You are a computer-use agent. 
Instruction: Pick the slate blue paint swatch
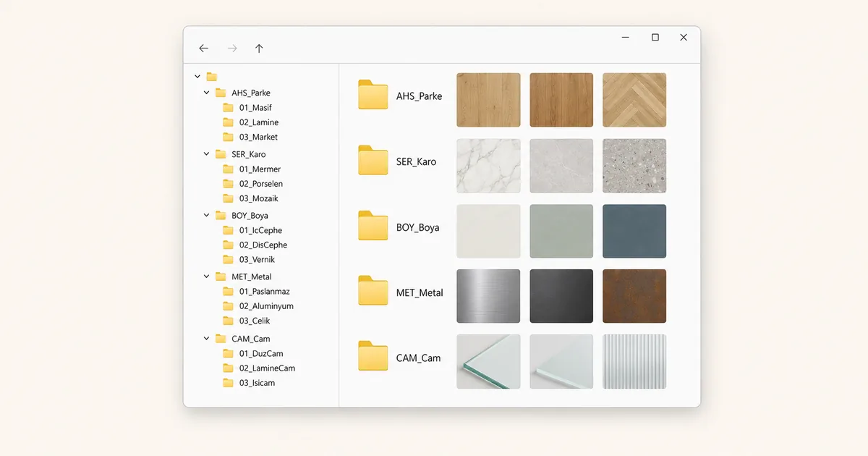(634, 231)
